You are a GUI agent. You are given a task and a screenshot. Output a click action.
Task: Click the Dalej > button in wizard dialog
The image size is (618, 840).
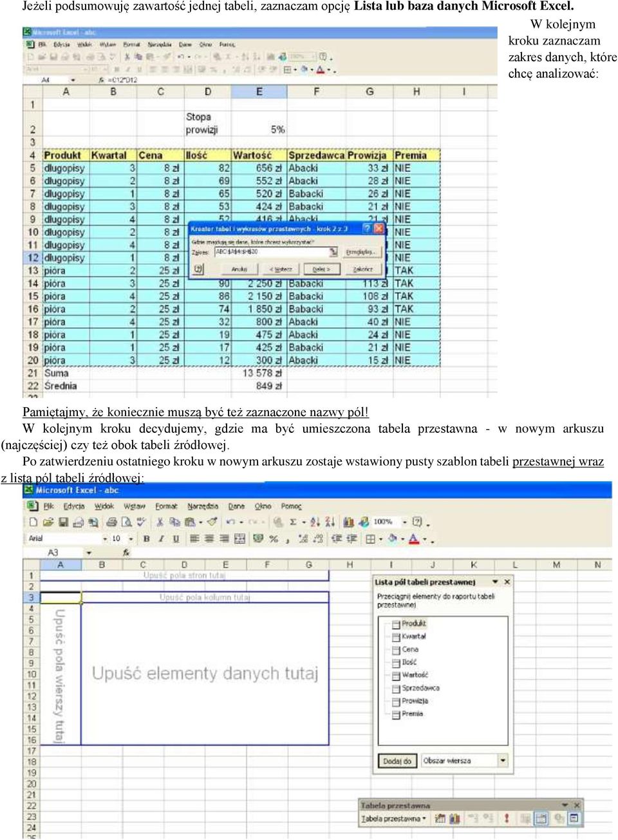pos(321,269)
